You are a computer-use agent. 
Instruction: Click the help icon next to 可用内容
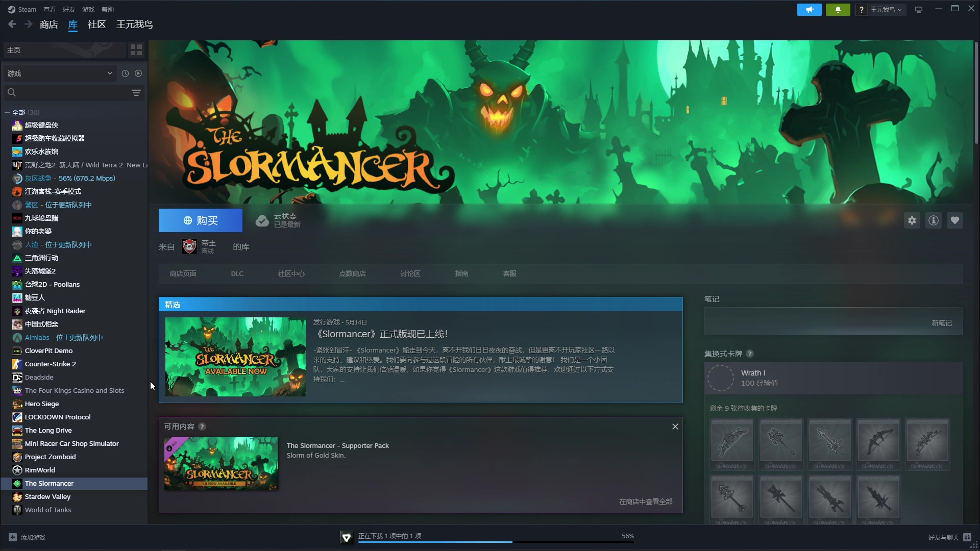pyautogui.click(x=202, y=427)
